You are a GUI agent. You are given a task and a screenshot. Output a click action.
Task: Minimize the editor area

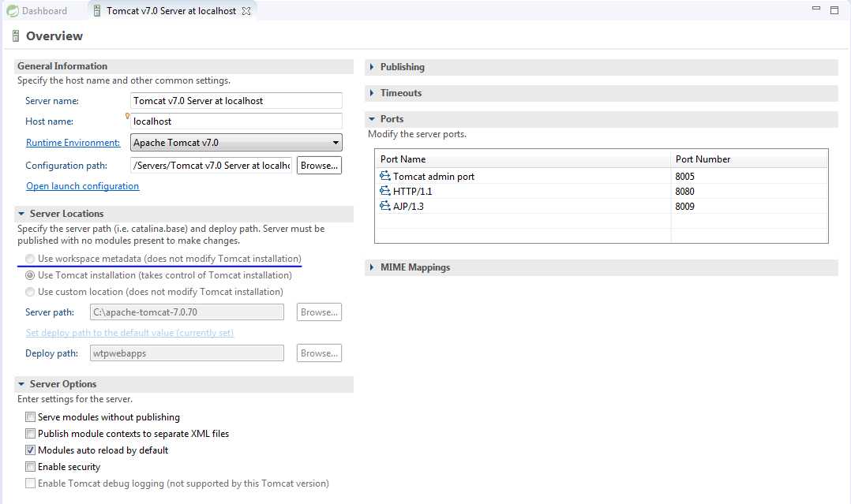tap(815, 9)
